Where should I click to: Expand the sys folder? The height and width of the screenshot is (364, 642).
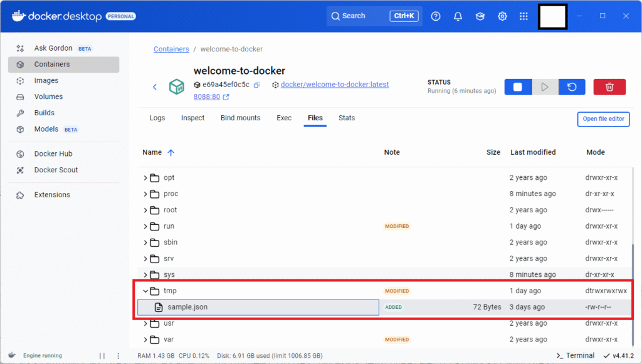click(x=145, y=275)
